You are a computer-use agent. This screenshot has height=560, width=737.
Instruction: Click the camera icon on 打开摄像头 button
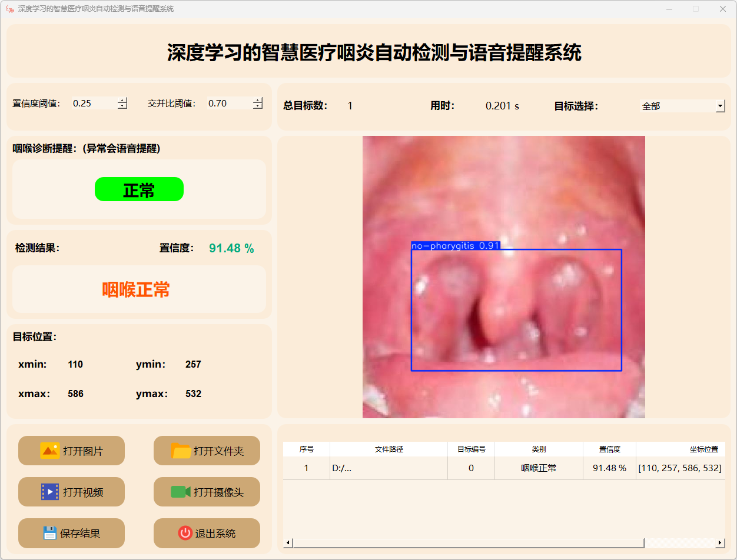coord(181,492)
